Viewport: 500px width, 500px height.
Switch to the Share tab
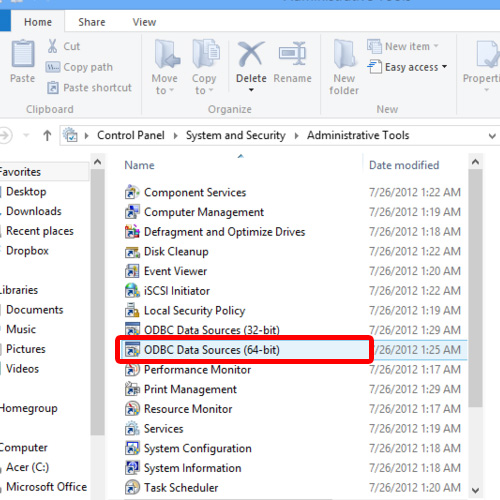click(x=92, y=22)
